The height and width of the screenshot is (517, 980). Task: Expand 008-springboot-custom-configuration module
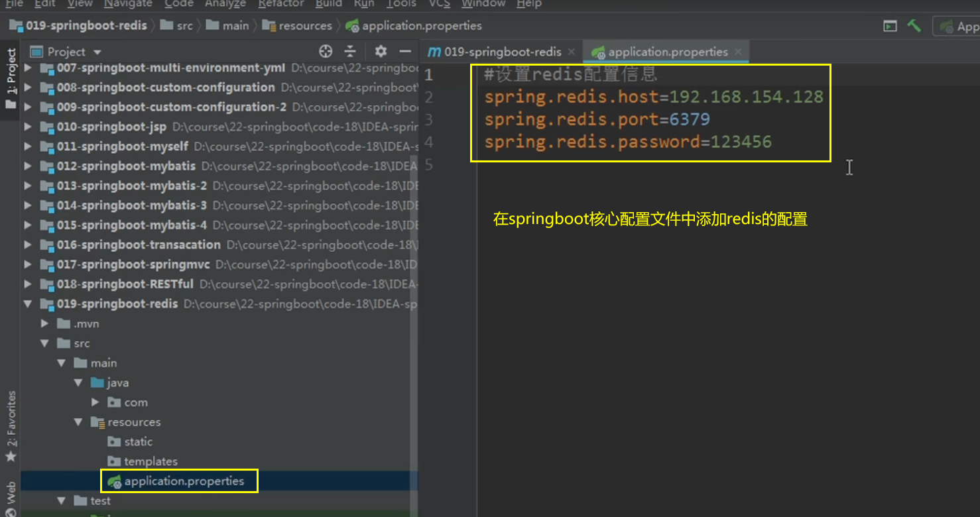point(28,87)
